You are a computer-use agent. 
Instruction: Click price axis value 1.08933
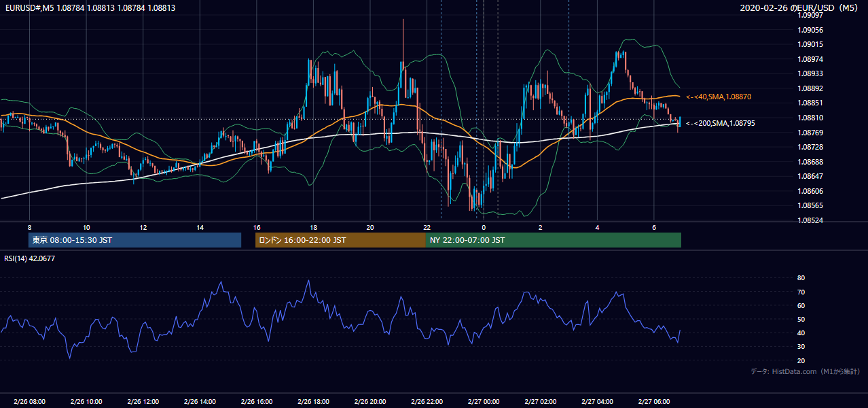[811, 73]
